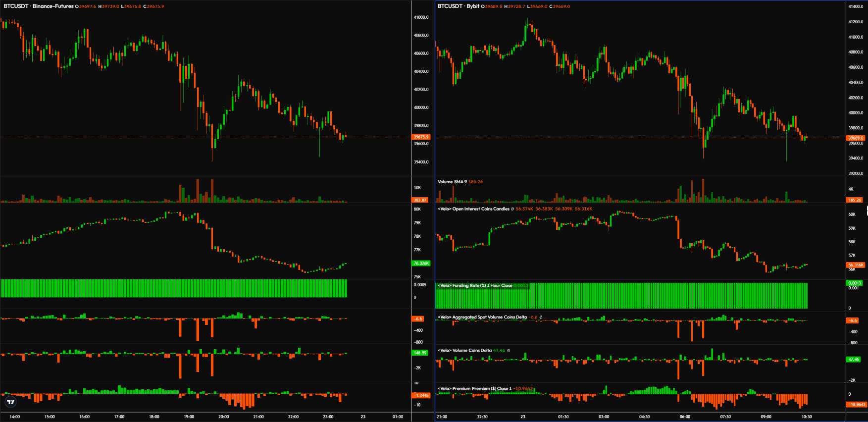Open the BTCUSDT Bybit symbol title

click(459, 6)
